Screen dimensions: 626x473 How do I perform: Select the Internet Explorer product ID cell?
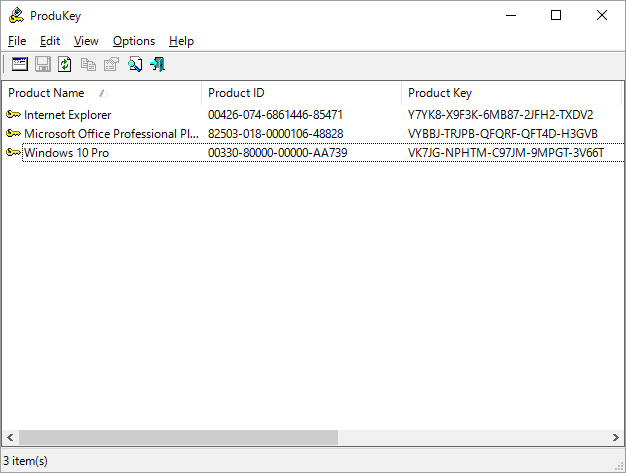tap(275, 115)
